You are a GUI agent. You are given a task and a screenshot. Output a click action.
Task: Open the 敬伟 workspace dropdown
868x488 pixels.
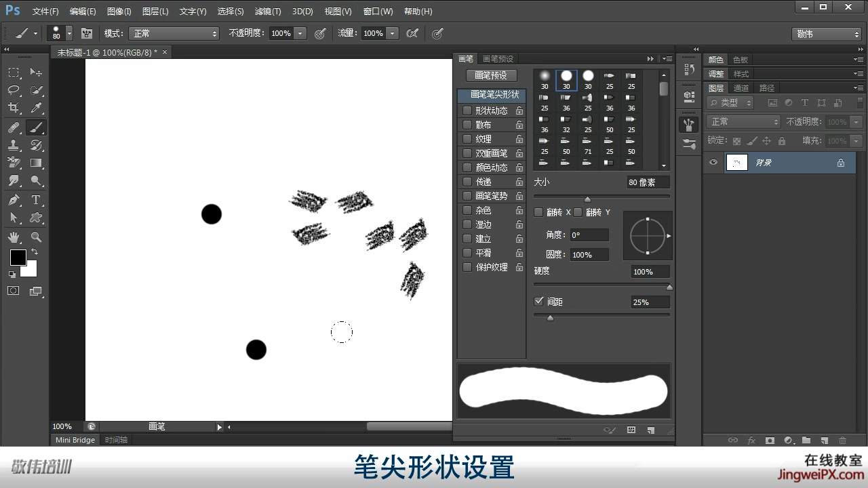(x=827, y=34)
